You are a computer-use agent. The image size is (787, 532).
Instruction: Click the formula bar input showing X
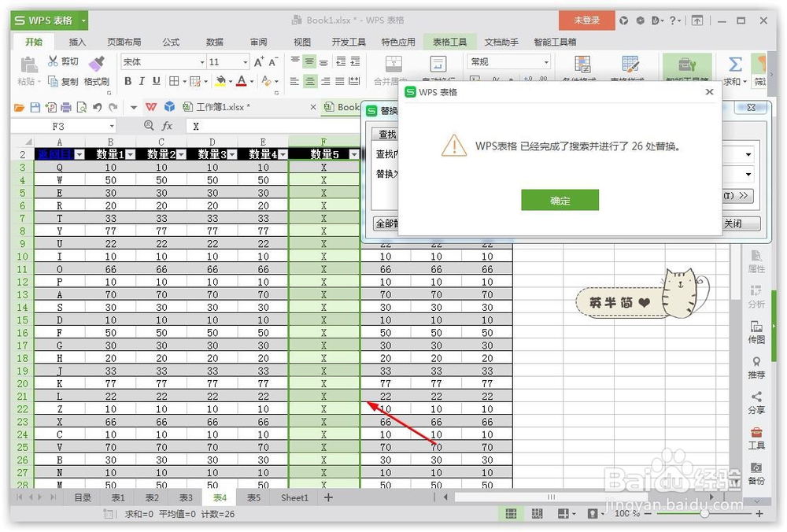pos(274,126)
